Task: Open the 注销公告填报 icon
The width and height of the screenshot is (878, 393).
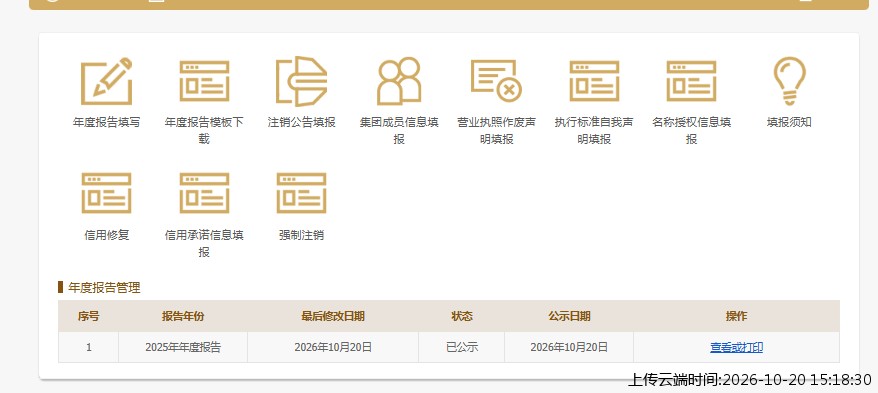Action: coord(301,81)
